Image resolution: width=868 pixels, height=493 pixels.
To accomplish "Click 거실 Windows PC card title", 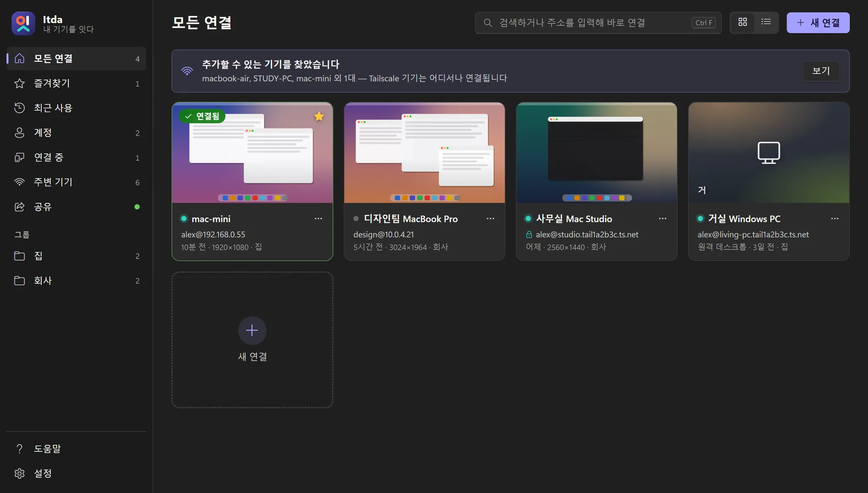I will pos(744,219).
